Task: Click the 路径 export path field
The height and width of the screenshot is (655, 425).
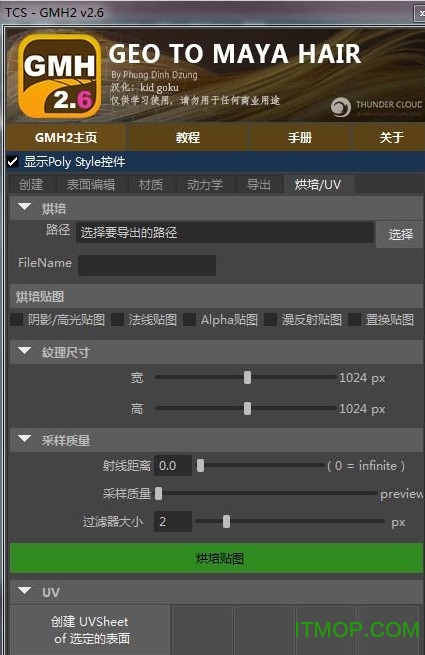Action: click(x=225, y=232)
